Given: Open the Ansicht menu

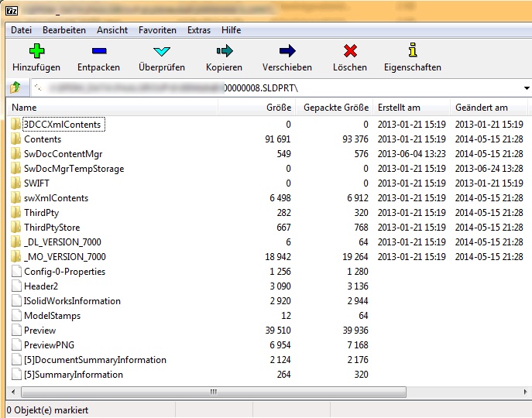Looking at the screenshot, I should point(112,30).
